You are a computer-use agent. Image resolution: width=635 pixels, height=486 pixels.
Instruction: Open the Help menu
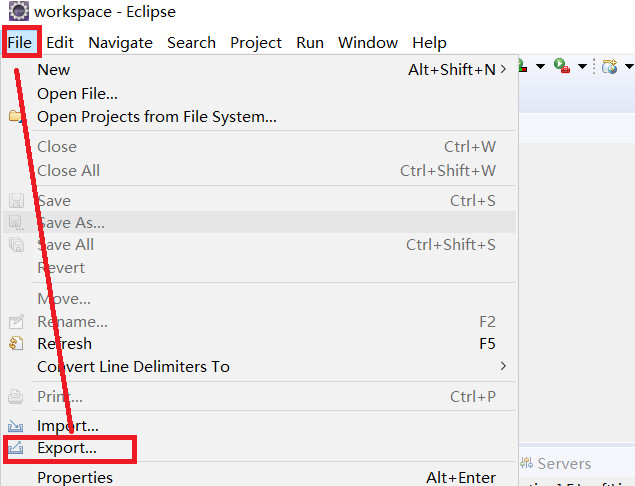(429, 43)
